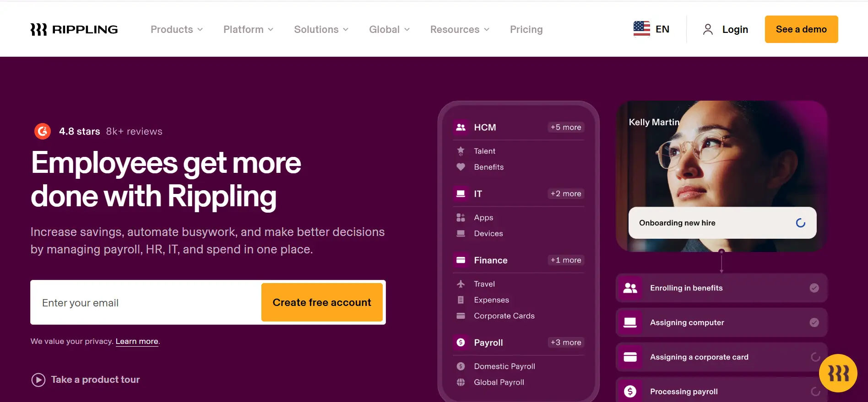Image resolution: width=868 pixels, height=402 pixels.
Task: Click the Global Payroll globe icon
Action: (461, 382)
